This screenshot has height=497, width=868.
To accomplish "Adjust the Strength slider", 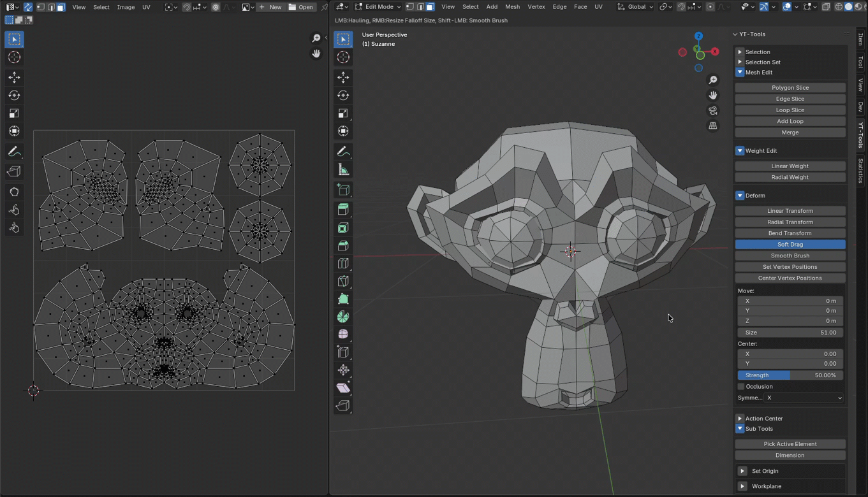I will [790, 375].
